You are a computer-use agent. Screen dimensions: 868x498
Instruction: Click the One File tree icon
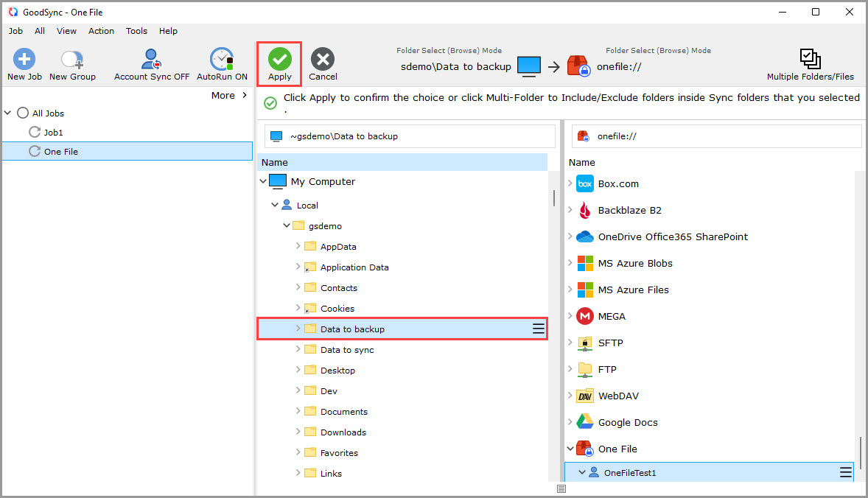tap(584, 449)
